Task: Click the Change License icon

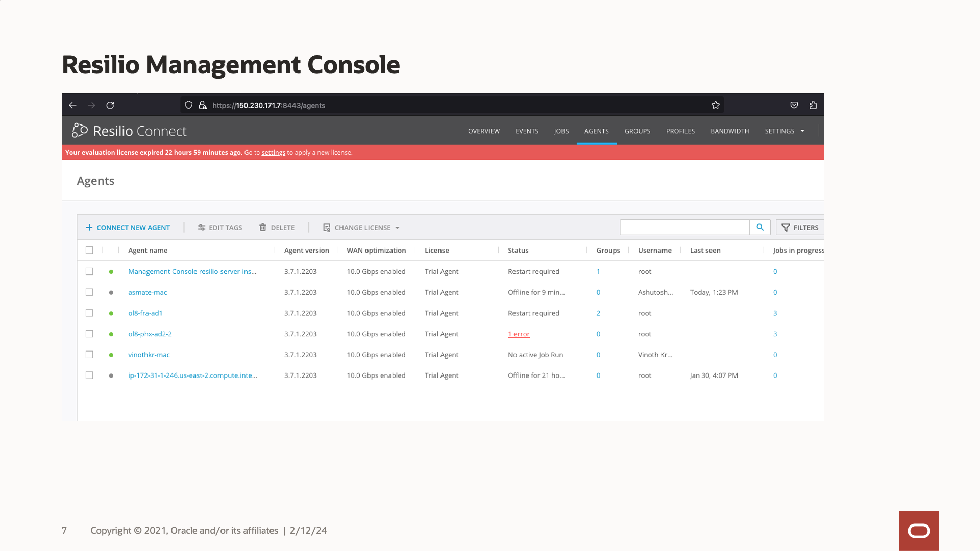Action: (327, 228)
